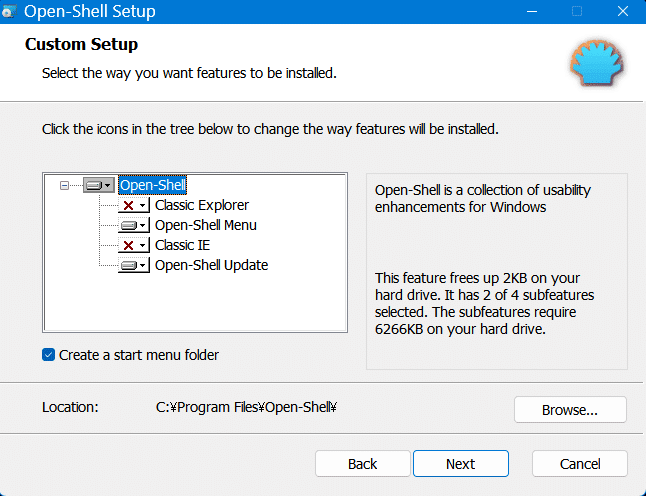Open the Classic Explorer feature install dropdown
This screenshot has height=496, width=646.
point(133,205)
